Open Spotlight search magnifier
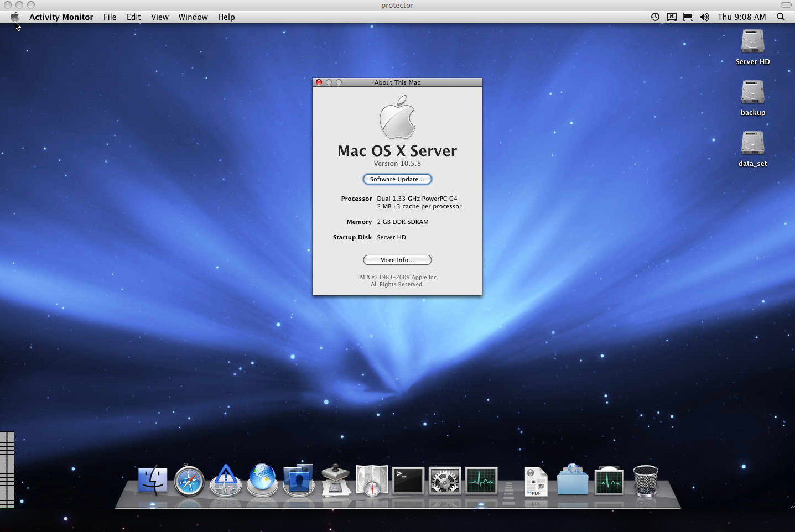Screen dimensions: 795x532 coord(781,17)
